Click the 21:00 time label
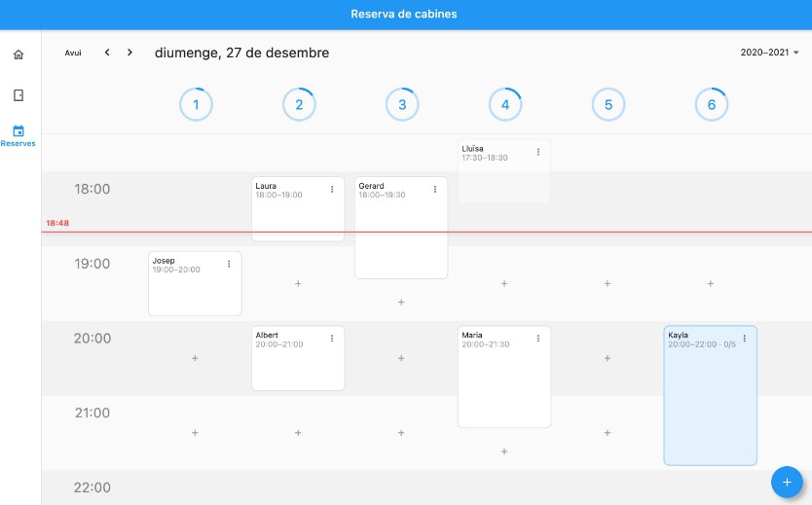 (92, 413)
